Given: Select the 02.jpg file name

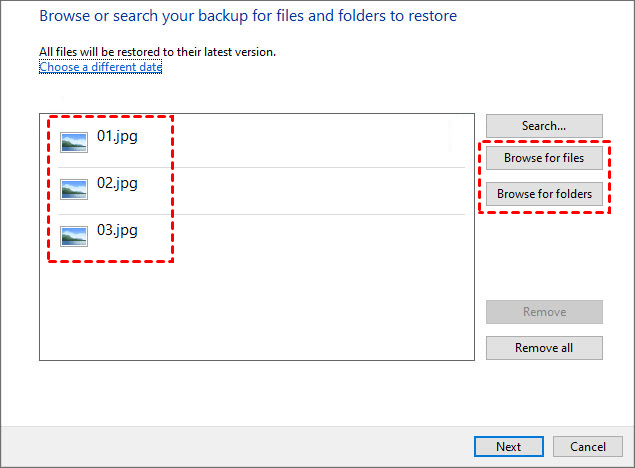Looking at the screenshot, I should (x=117, y=183).
